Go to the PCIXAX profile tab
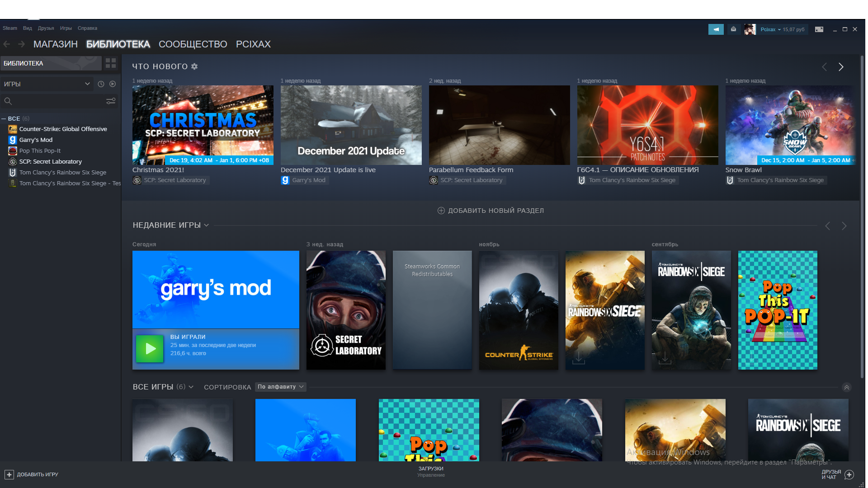The height and width of the screenshot is (488, 868). [x=253, y=44]
